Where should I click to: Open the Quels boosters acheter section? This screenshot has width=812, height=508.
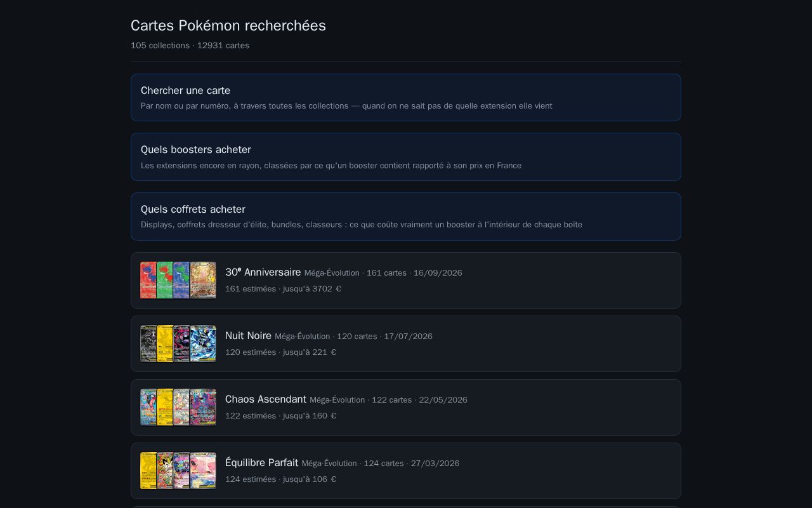[406, 157]
